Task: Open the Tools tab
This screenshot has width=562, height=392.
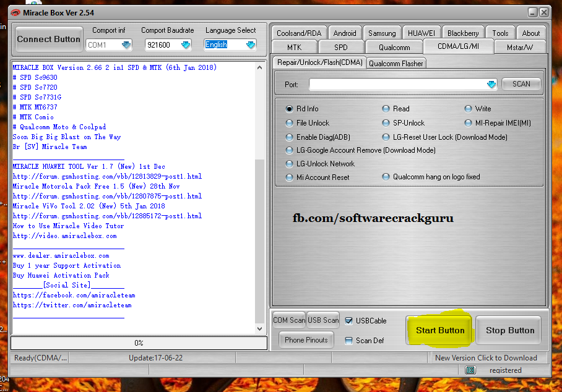Action: click(x=500, y=33)
